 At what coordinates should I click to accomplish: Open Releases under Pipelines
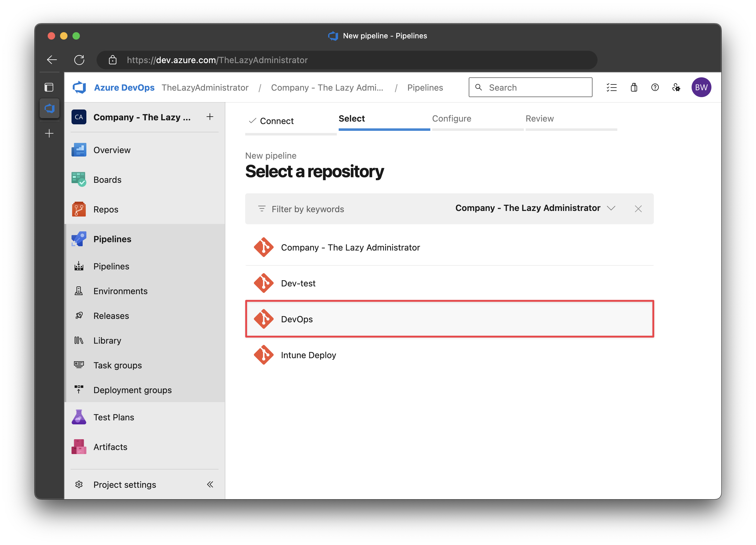145,316
